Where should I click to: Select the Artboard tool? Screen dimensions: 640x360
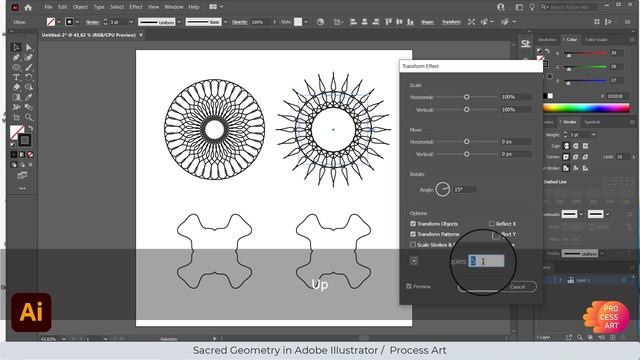coord(16,117)
